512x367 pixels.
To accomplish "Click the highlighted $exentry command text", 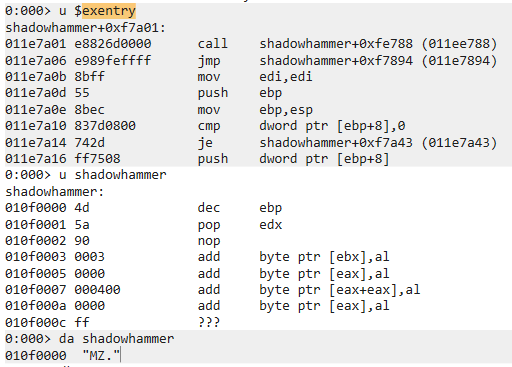I will click(105, 11).
